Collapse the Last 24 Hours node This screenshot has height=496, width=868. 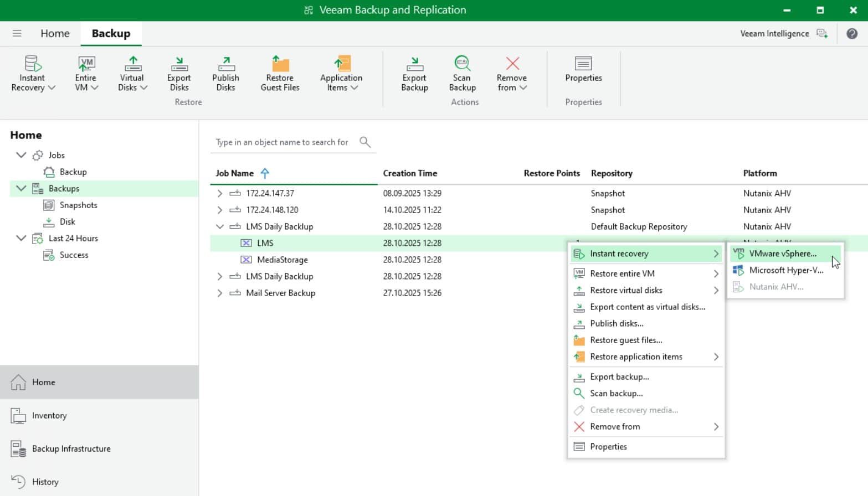click(21, 238)
